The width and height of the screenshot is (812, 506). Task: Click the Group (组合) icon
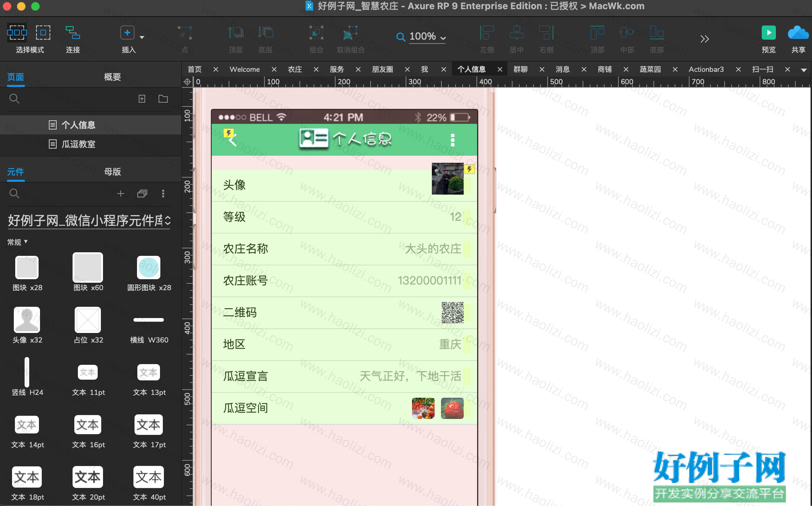[316, 33]
